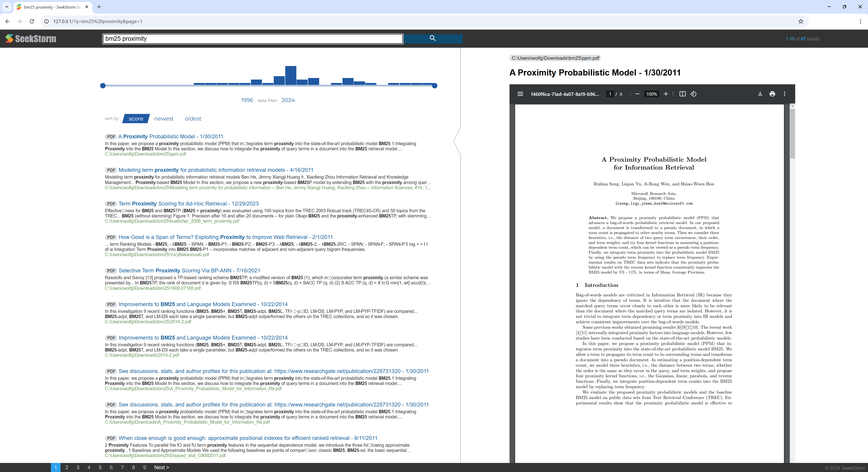This screenshot has width=868, height=472.
Task: Sort results by oldest
Action: (193, 119)
